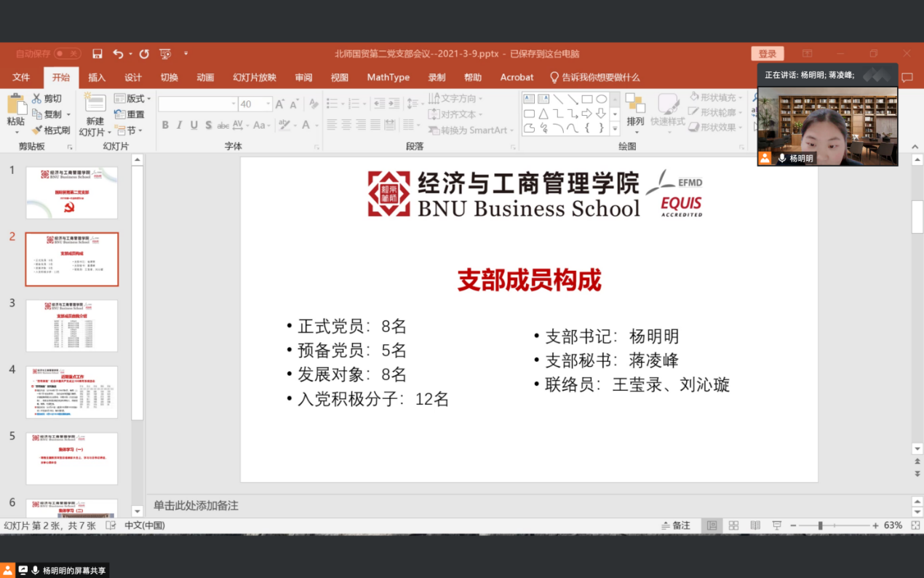Open the Insert (插入) tab
924x578 pixels.
pos(97,77)
